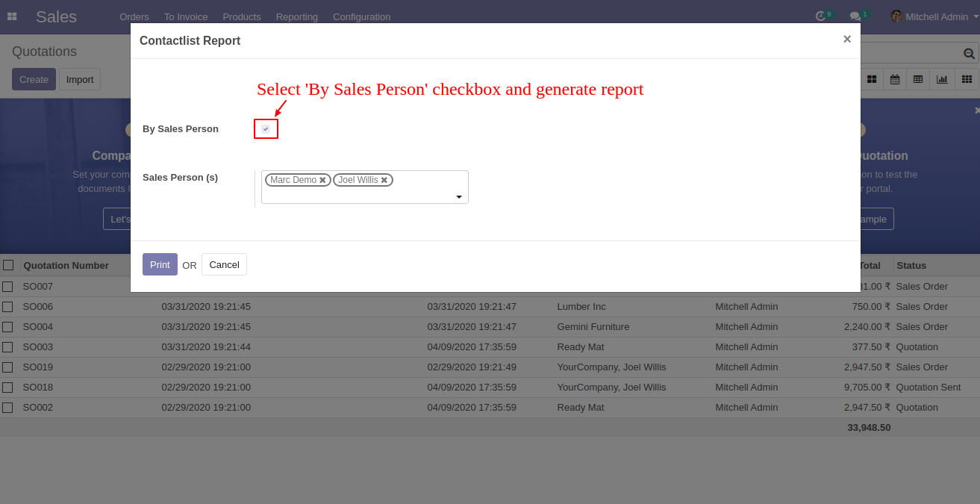Open quotation SO019 row
980x504 pixels.
coord(38,367)
